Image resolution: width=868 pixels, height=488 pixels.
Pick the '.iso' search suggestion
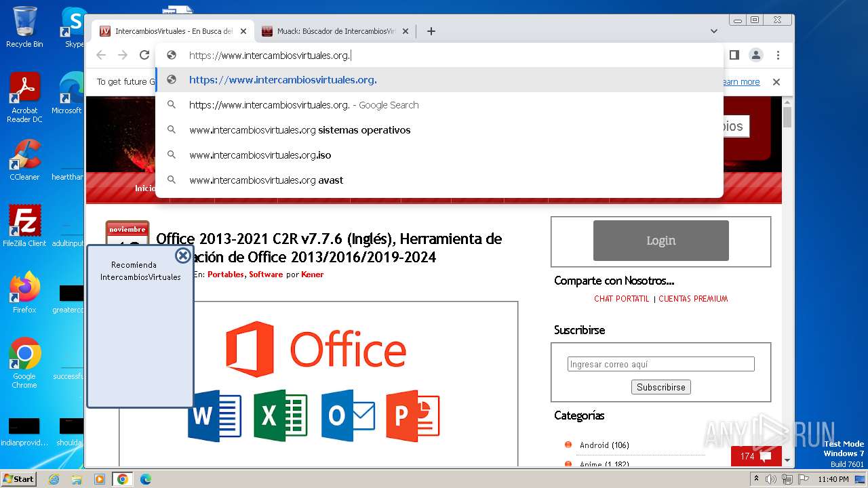tap(439, 155)
